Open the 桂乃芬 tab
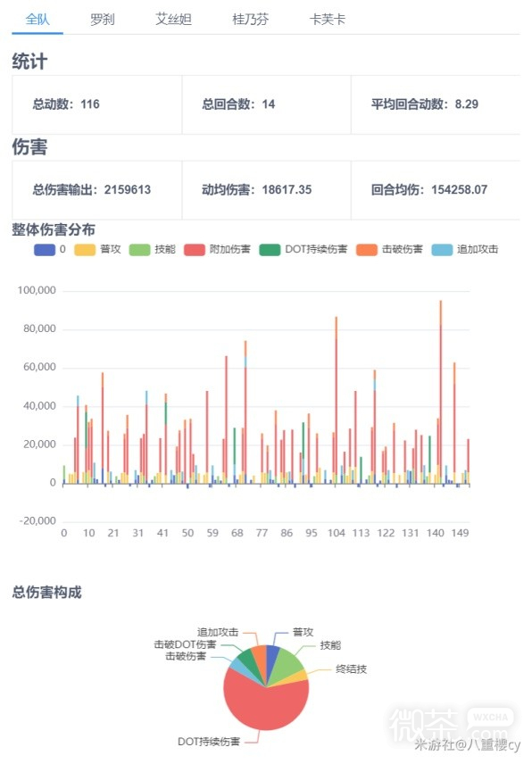The width and height of the screenshot is (532, 764). [251, 20]
